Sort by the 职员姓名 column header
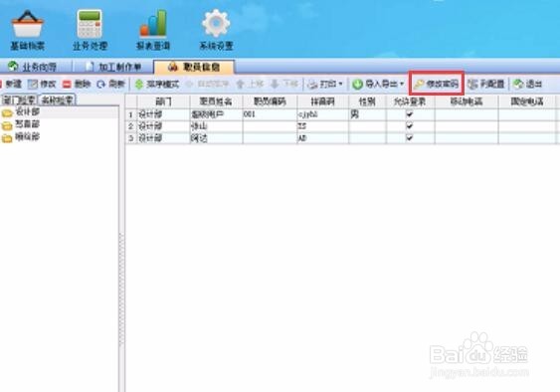Image resolution: width=560 pixels, height=392 pixels. [x=216, y=101]
